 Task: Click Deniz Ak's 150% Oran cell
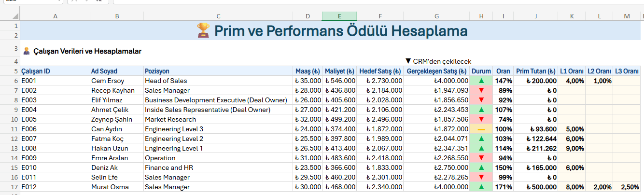click(503, 167)
